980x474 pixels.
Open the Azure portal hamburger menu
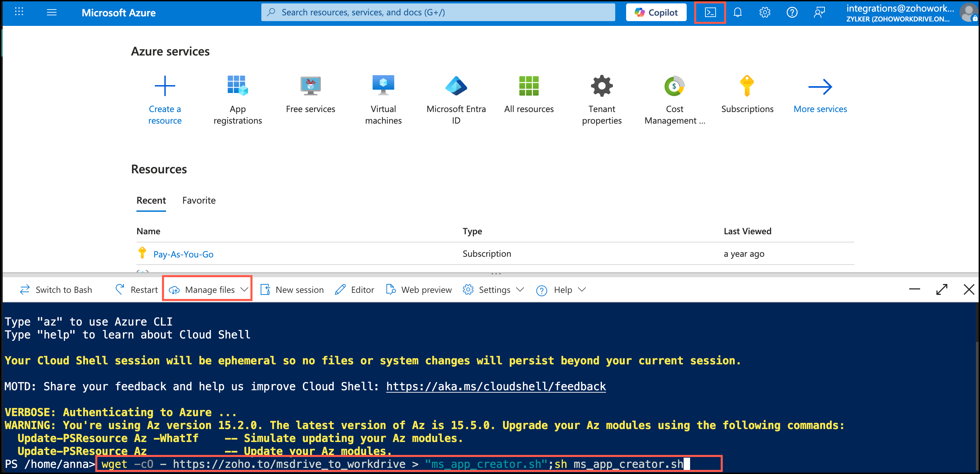pyautogui.click(x=51, y=13)
